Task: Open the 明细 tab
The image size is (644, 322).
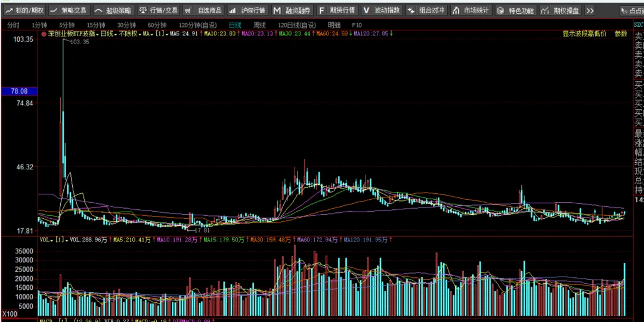Action: [334, 25]
